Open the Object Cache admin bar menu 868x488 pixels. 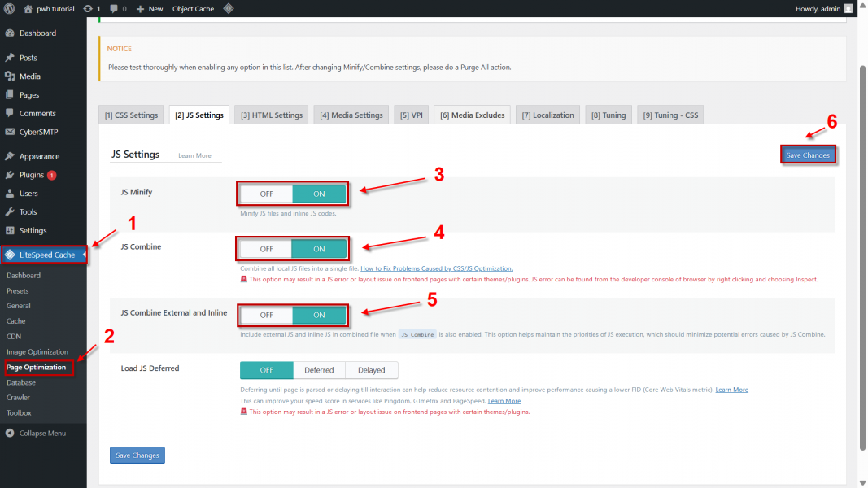(193, 8)
